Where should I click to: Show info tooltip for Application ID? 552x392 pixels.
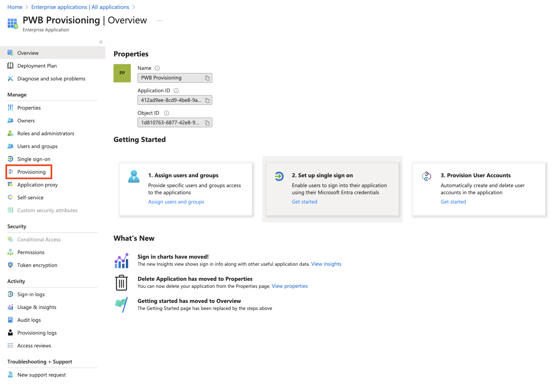(x=176, y=91)
